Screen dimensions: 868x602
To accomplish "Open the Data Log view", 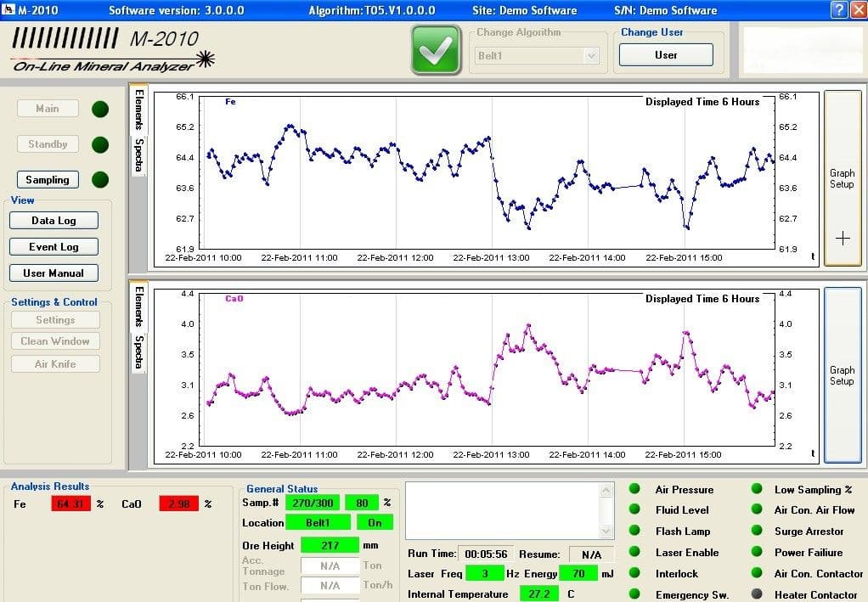I will 54,220.
